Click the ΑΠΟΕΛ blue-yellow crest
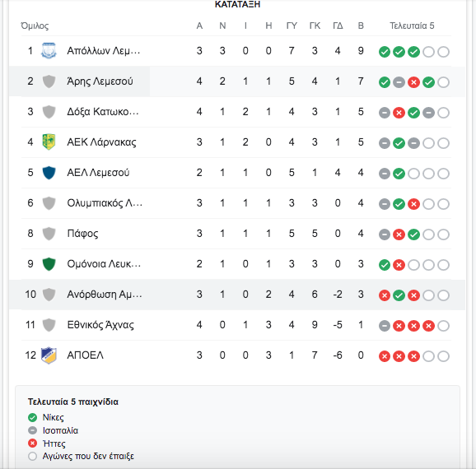The image size is (476, 469). (x=49, y=355)
